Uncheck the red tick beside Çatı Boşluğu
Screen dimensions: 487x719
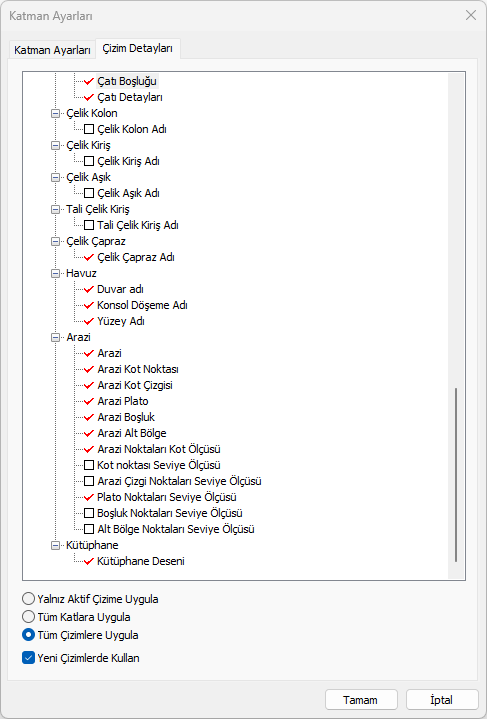[89, 82]
